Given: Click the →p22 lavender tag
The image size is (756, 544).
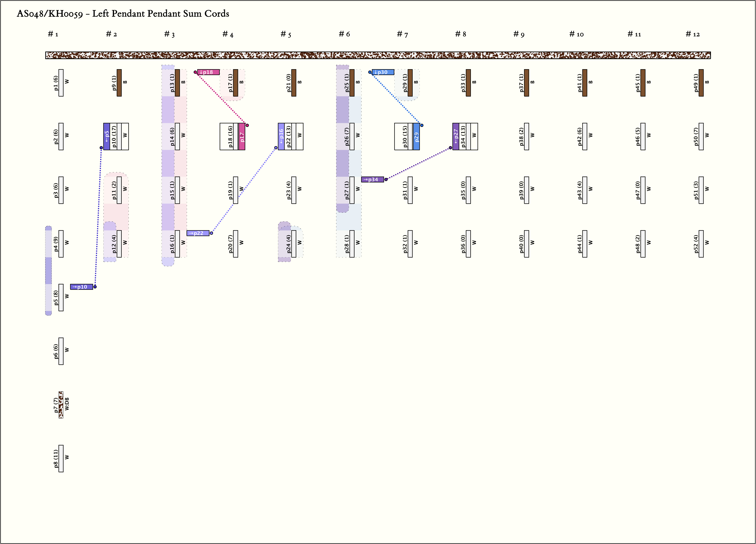Looking at the screenshot, I should tap(198, 233).
